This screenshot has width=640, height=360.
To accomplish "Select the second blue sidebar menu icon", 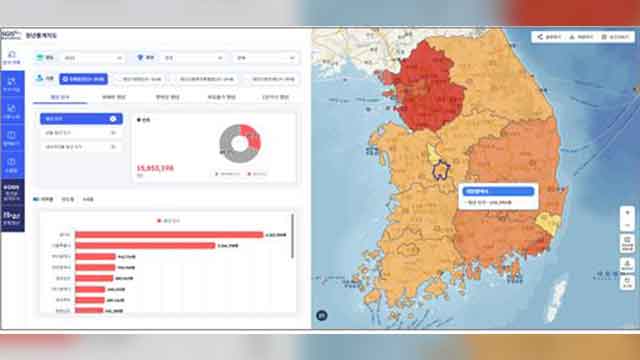I will pos(12,111).
